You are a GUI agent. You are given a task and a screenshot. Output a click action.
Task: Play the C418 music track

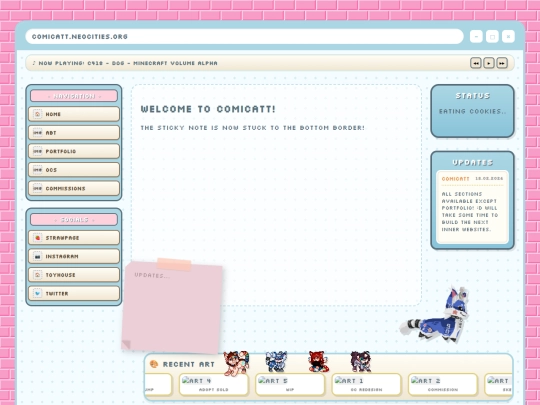coord(489,63)
